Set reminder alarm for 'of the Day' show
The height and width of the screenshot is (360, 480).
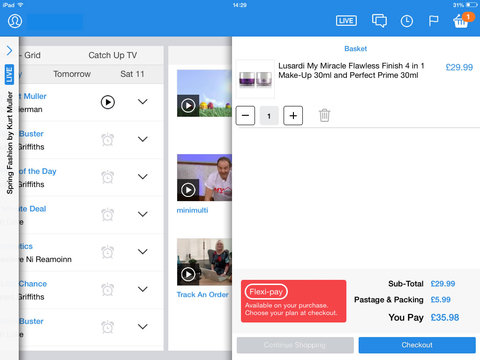108,177
